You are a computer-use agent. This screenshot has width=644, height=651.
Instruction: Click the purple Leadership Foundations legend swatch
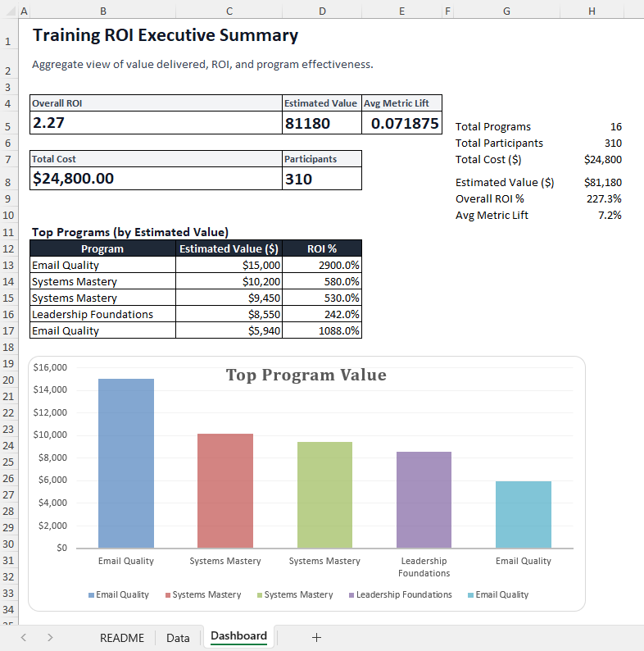click(351, 595)
